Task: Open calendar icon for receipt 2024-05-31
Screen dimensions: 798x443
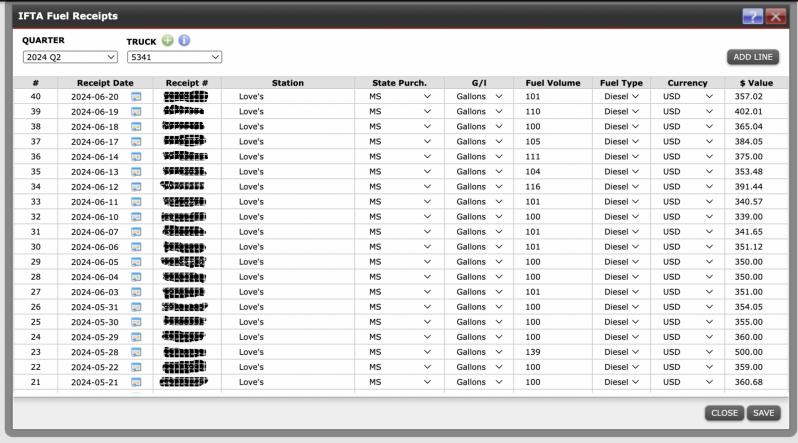Action: pos(136,307)
